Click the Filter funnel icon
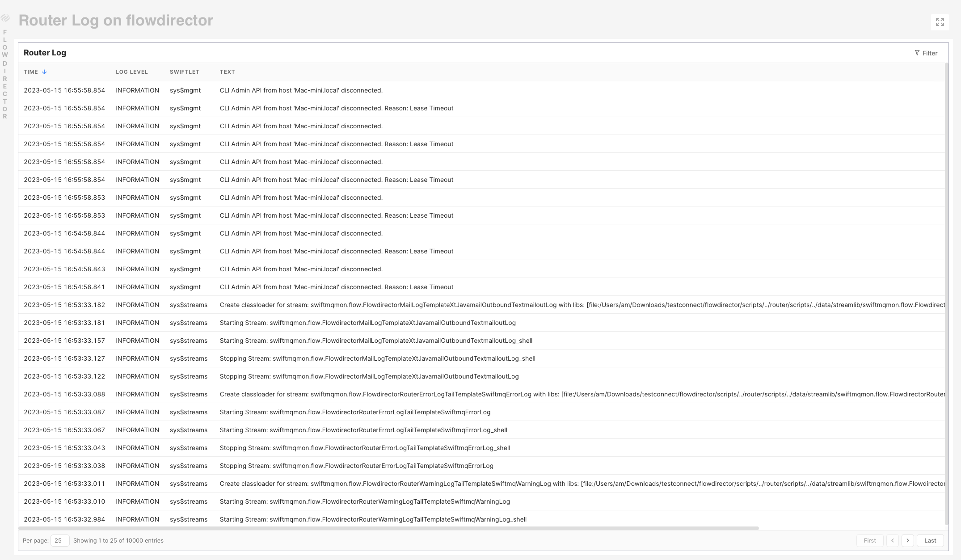This screenshot has width=961, height=560. [917, 53]
